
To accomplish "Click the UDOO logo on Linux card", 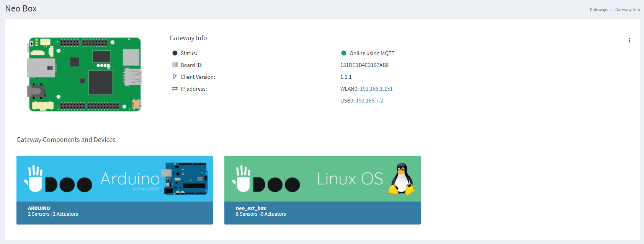I will (x=266, y=179).
